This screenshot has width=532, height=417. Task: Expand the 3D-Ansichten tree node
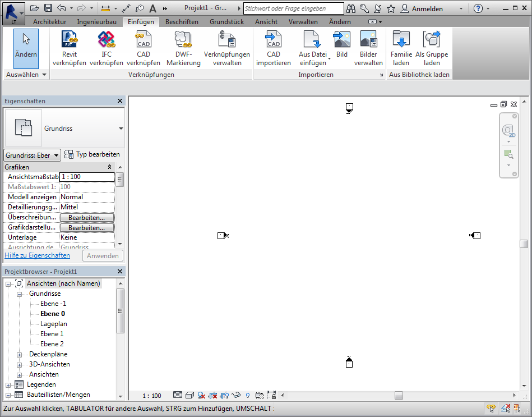(x=19, y=365)
